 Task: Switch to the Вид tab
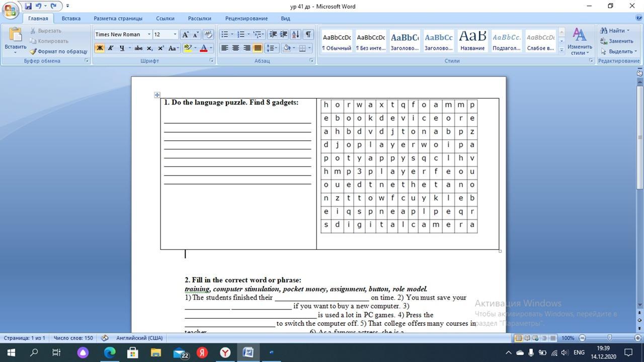(x=285, y=19)
